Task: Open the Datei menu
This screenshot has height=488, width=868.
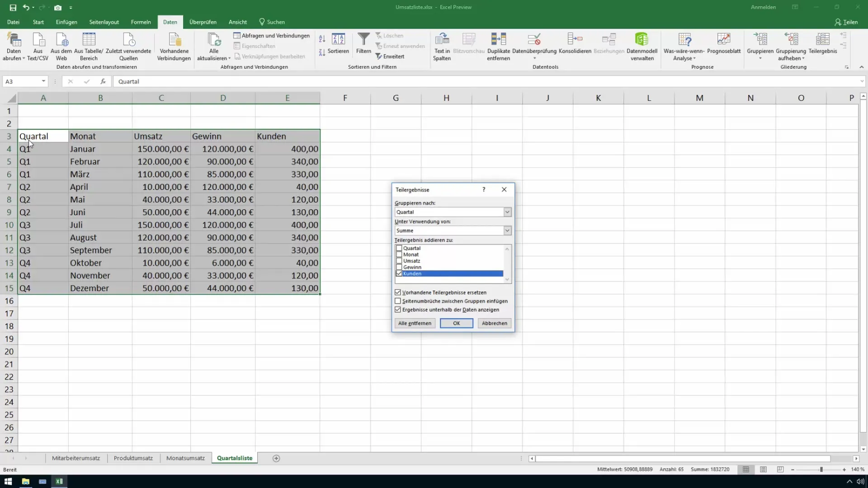Action: (x=13, y=22)
